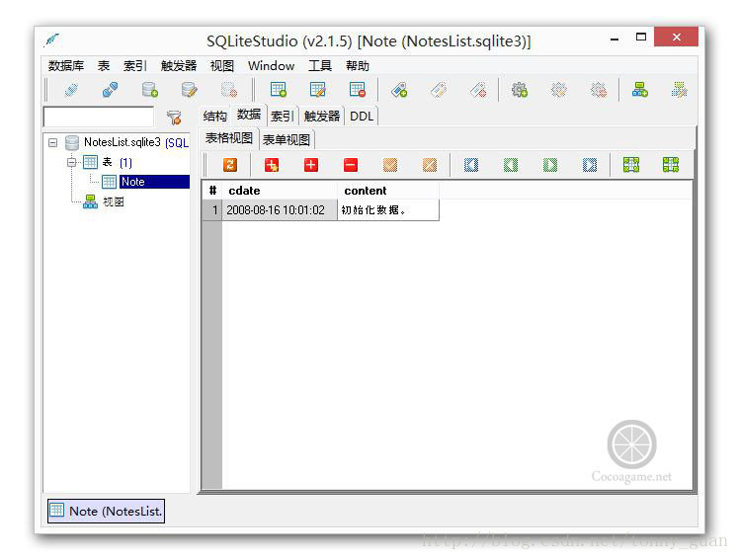This screenshot has width=739, height=560.
Task: Select the 表单视图 sub-tab
Action: (x=287, y=140)
